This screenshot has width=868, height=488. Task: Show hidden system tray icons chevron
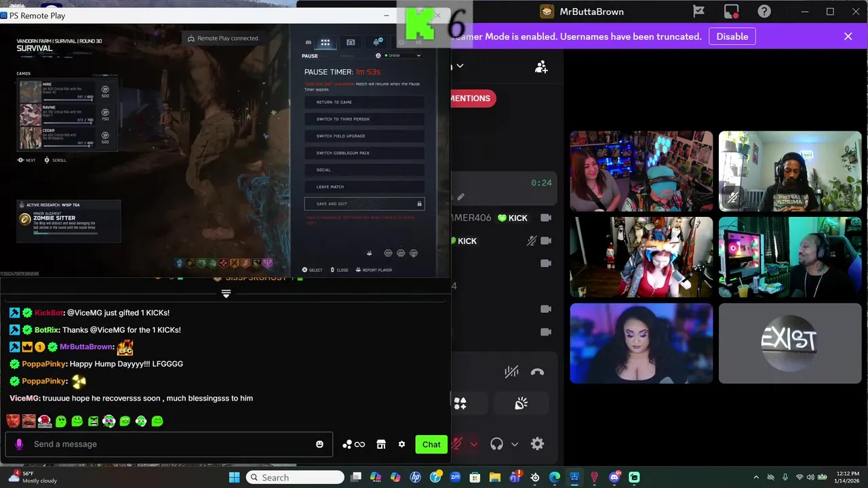pyautogui.click(x=756, y=477)
